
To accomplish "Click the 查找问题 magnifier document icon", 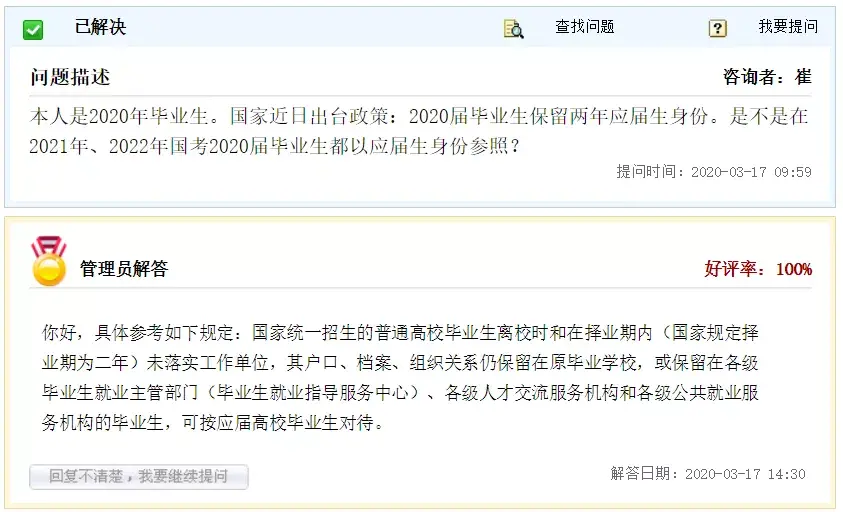I will [x=513, y=29].
